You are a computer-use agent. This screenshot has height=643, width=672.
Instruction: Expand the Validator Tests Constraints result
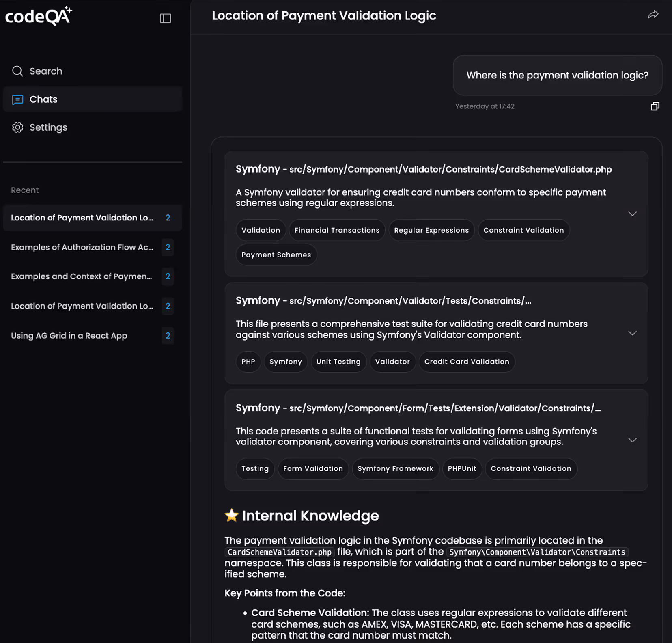tap(632, 333)
